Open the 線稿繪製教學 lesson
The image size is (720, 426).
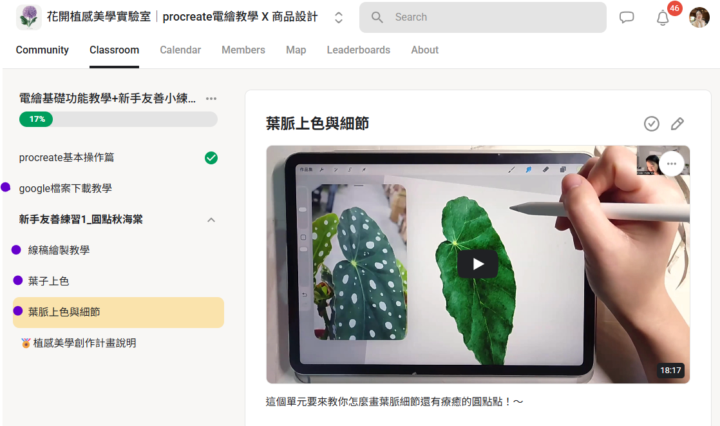(59, 250)
